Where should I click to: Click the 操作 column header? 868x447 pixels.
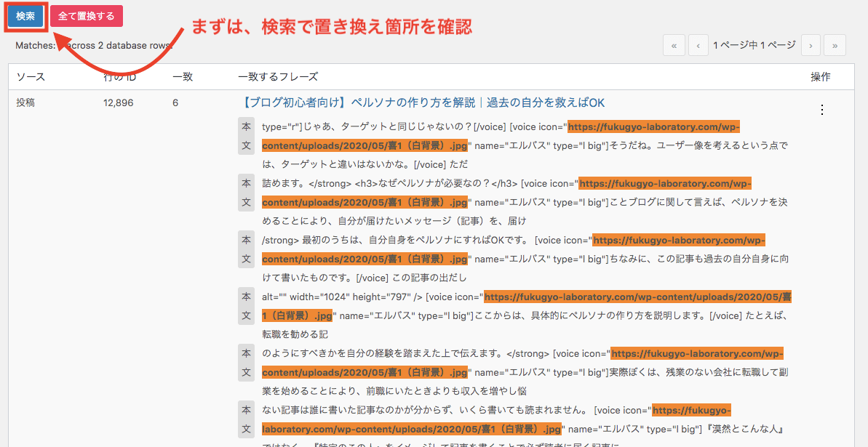pyautogui.click(x=820, y=77)
